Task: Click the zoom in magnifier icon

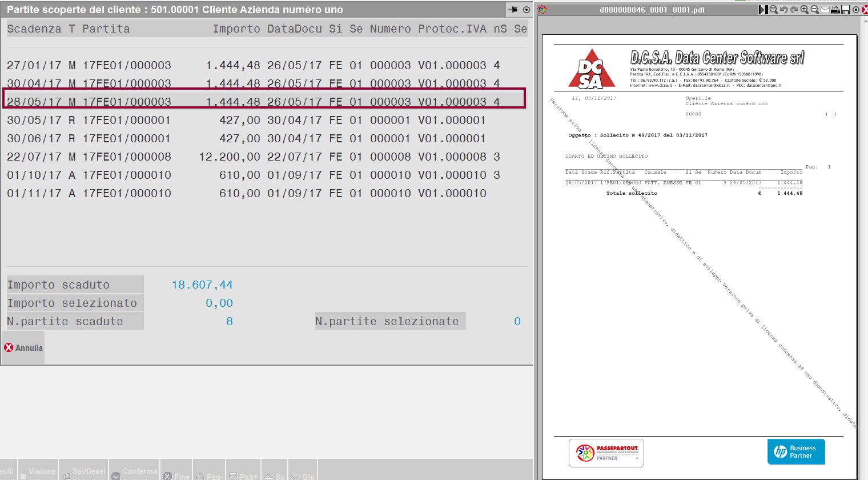Action: click(x=805, y=10)
